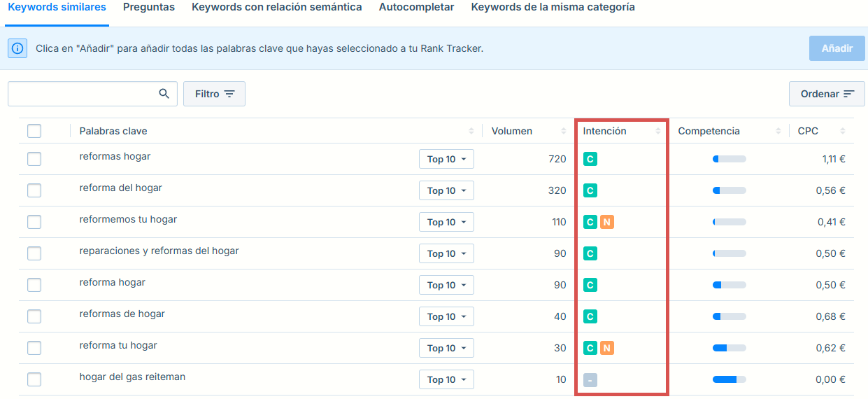The height and width of the screenshot is (399, 868).
Task: Click the C intent badge for reformas hogar
Action: 590,159
